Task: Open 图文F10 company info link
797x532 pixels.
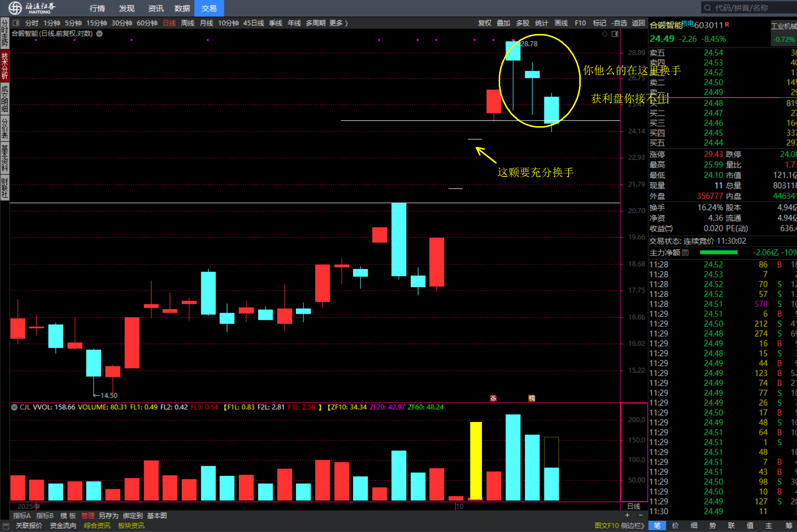Action: point(606,525)
